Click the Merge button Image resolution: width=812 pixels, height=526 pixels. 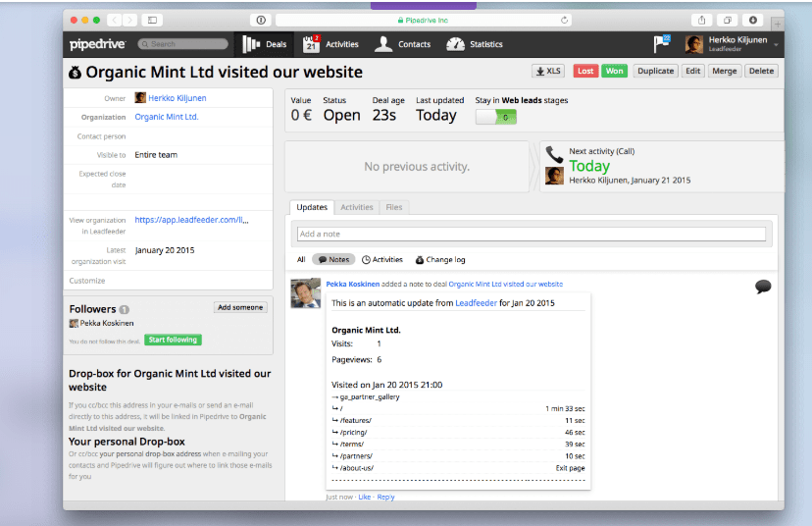(x=725, y=71)
